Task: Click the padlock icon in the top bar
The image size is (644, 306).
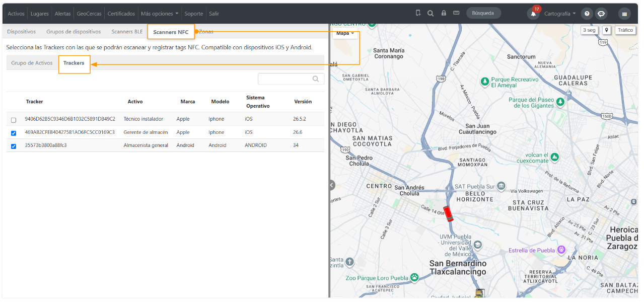Action: point(444,13)
